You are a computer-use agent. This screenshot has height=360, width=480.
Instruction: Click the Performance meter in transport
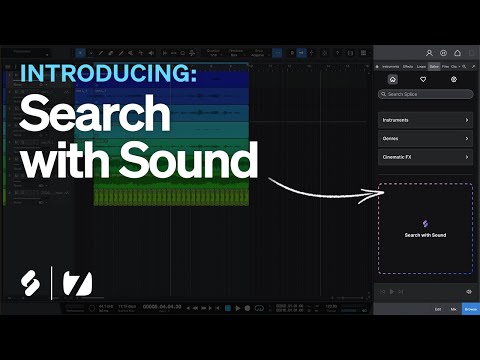(75, 308)
